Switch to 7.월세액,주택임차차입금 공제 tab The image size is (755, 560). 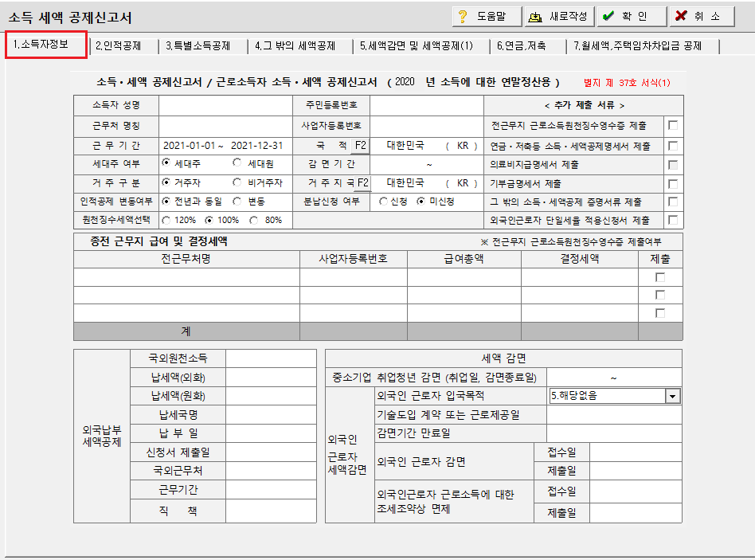[x=637, y=45]
